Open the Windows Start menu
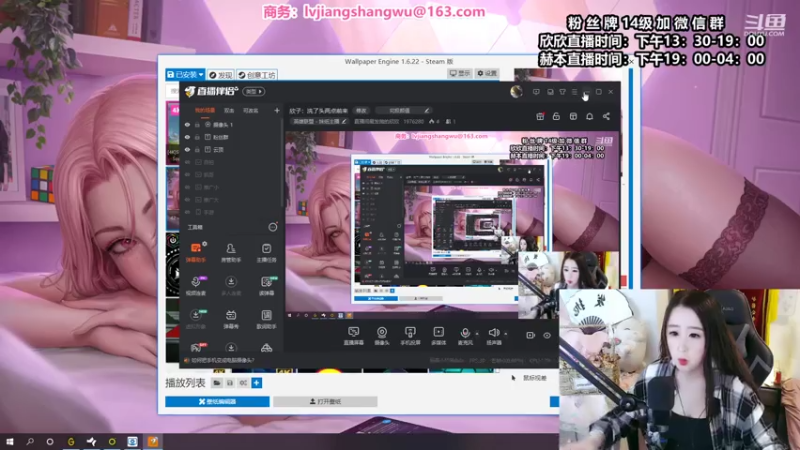The height and width of the screenshot is (450, 800). [9, 442]
